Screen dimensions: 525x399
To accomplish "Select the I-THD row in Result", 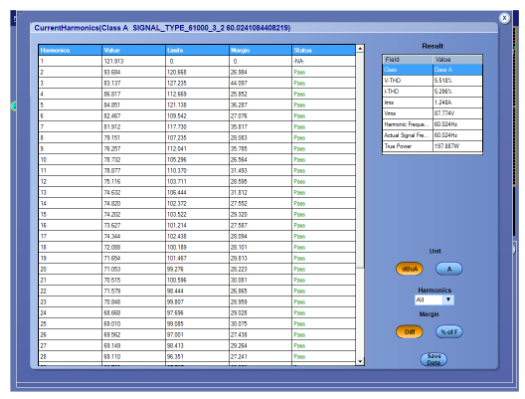I will tap(432, 91).
